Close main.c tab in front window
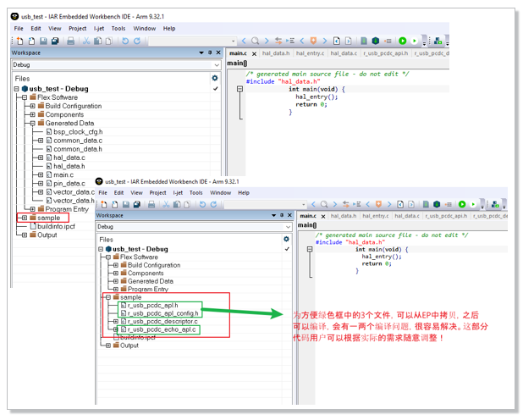523x420 pixels. coord(323,216)
